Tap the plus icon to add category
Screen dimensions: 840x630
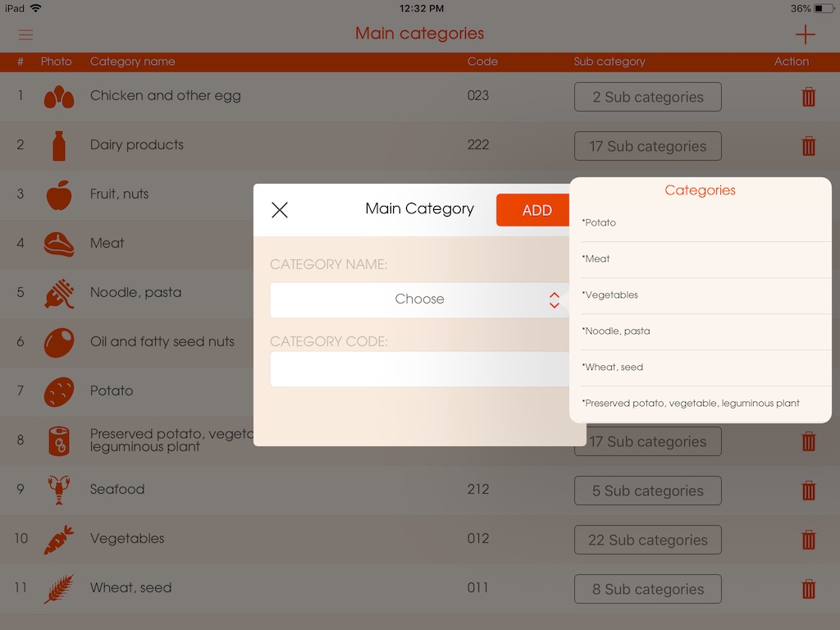(x=805, y=34)
